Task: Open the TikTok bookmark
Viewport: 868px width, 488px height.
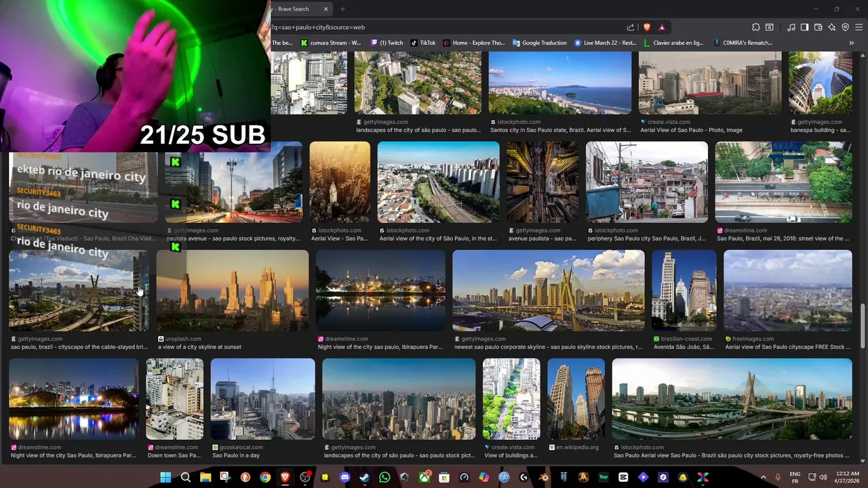Action: (x=423, y=43)
